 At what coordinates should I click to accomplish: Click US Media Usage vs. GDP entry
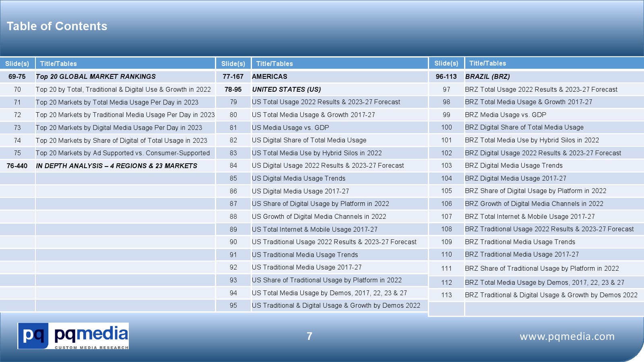(x=290, y=128)
